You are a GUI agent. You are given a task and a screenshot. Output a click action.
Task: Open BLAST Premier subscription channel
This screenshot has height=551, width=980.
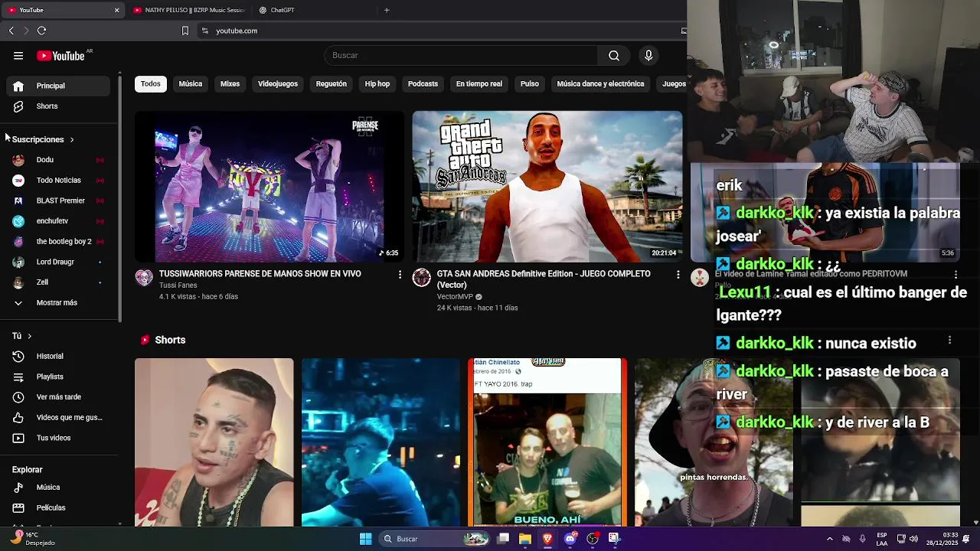tap(60, 201)
